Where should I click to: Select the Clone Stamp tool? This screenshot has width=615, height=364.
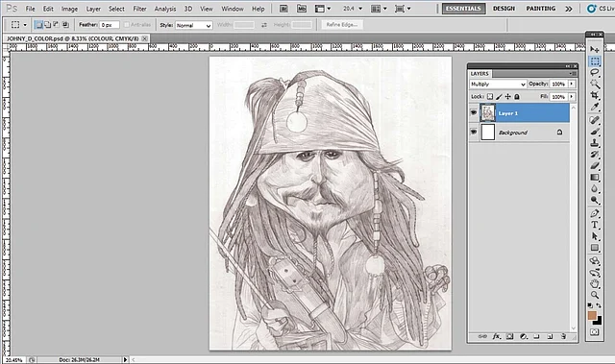click(595, 143)
